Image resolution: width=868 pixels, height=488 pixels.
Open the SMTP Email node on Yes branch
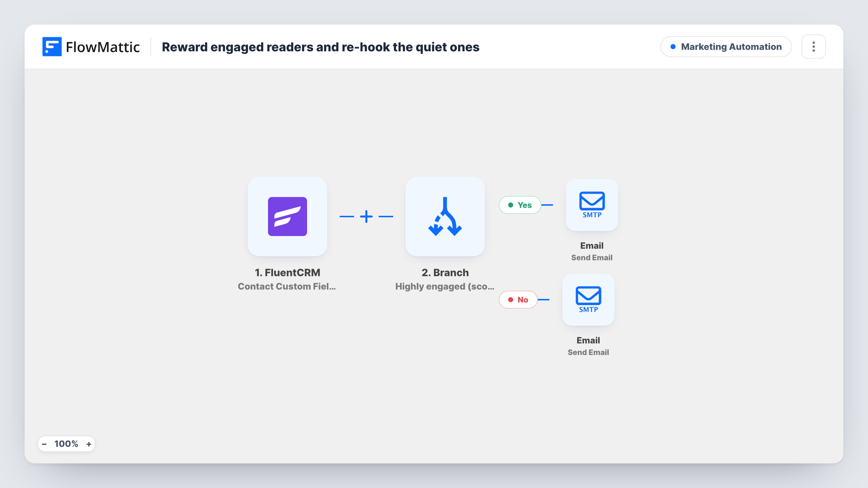pyautogui.click(x=592, y=205)
